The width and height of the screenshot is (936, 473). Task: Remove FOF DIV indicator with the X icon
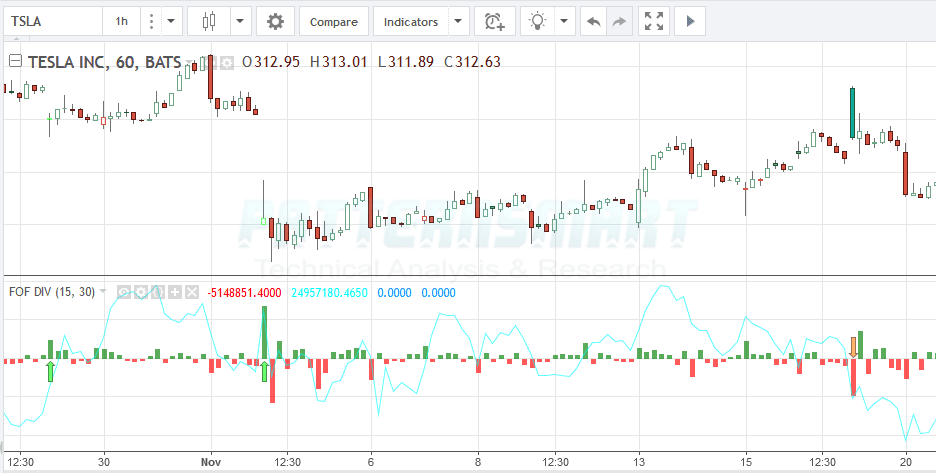coord(191,292)
